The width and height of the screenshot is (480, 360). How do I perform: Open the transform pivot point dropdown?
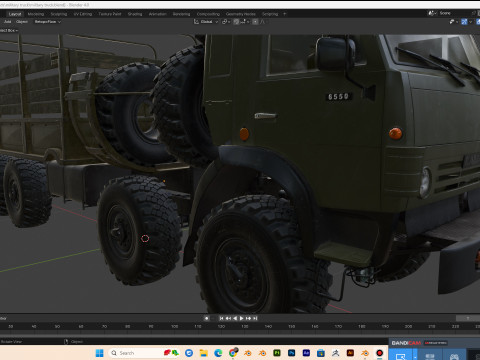(x=226, y=22)
